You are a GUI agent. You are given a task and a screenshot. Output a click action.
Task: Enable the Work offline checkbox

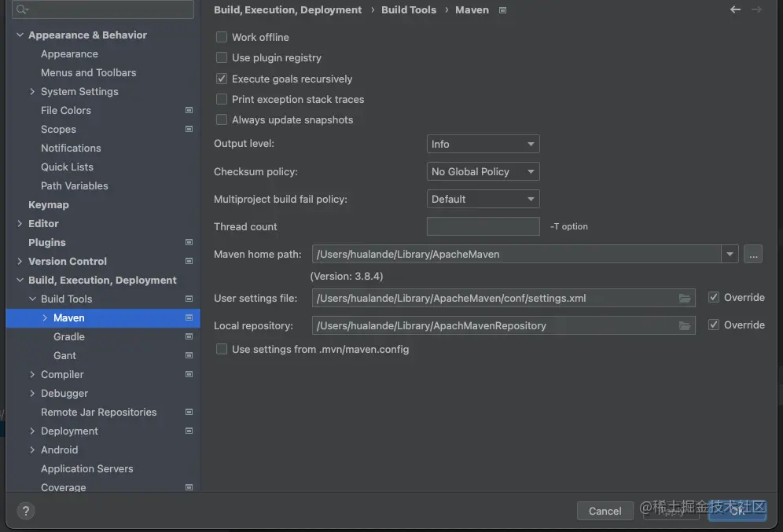pos(222,37)
